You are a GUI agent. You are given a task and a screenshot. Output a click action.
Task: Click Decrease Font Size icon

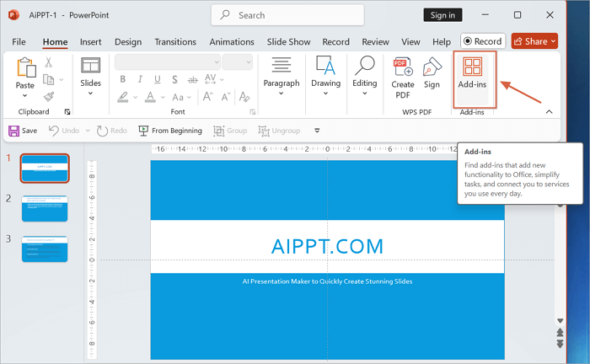[225, 97]
